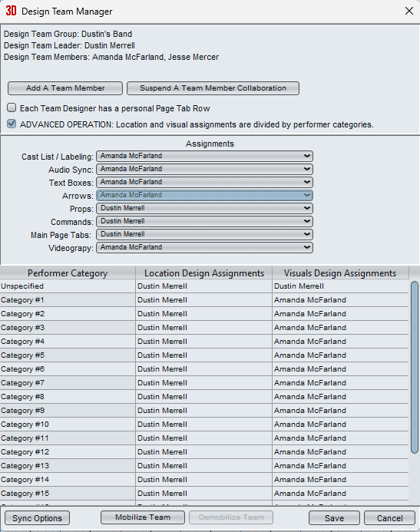Open the Props assignment dropdown
The image size is (420, 532).
(204, 208)
